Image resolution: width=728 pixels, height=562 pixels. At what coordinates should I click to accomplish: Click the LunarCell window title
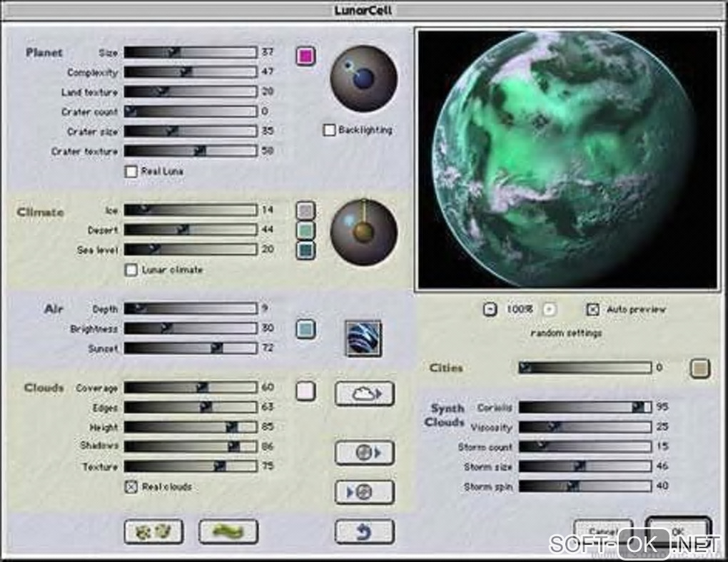(x=363, y=10)
